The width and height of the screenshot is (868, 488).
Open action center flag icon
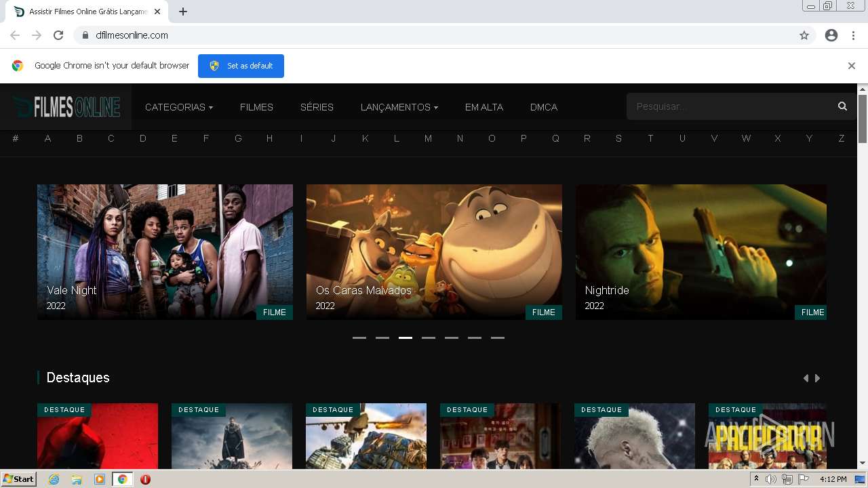coord(804,479)
